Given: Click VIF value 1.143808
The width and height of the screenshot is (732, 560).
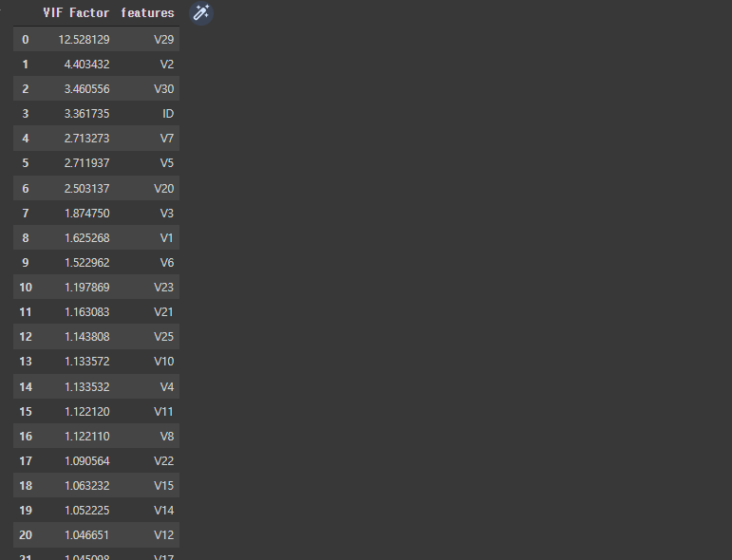Looking at the screenshot, I should (86, 337).
